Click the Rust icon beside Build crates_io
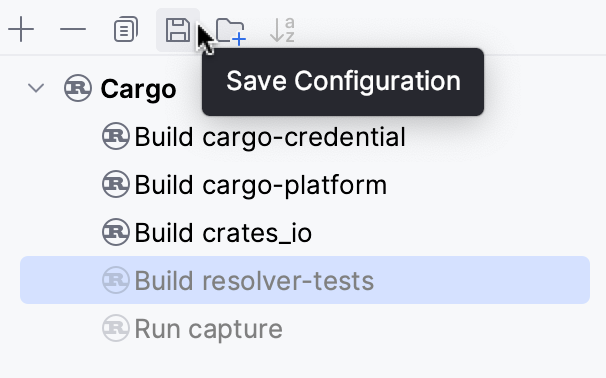This screenshot has height=378, width=606. pos(116,232)
